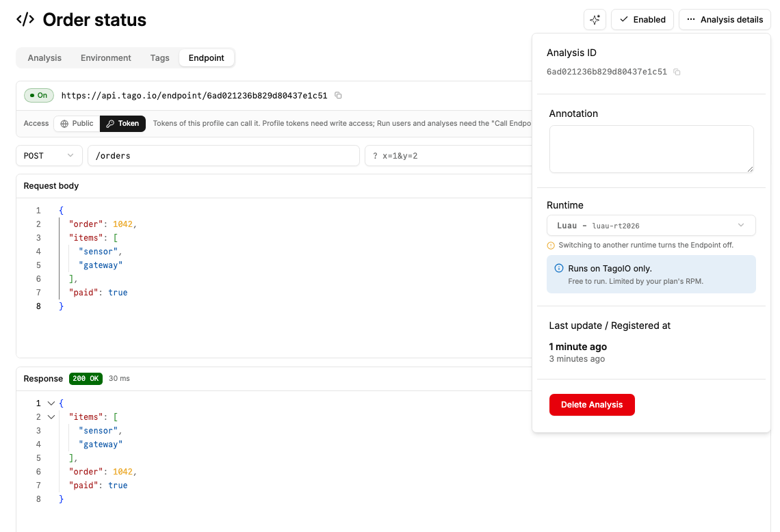
Task: Copy the Analysis ID using its copy icon
Action: coord(677,72)
